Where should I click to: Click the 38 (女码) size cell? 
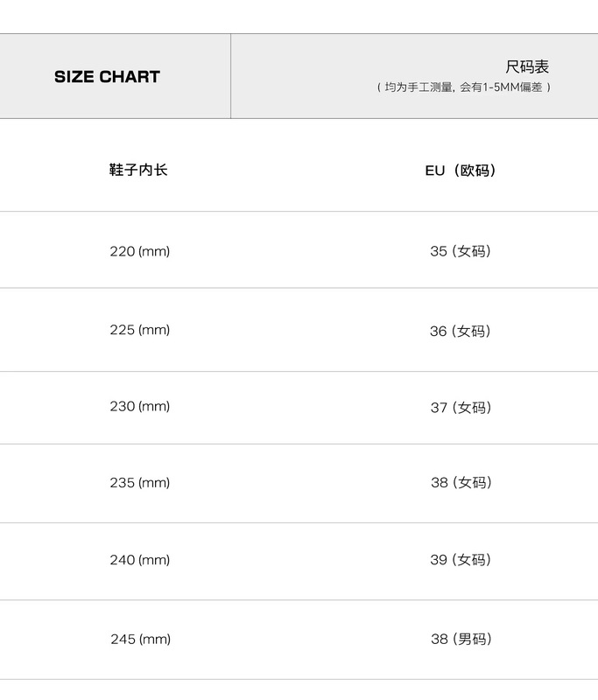pyautogui.click(x=461, y=482)
